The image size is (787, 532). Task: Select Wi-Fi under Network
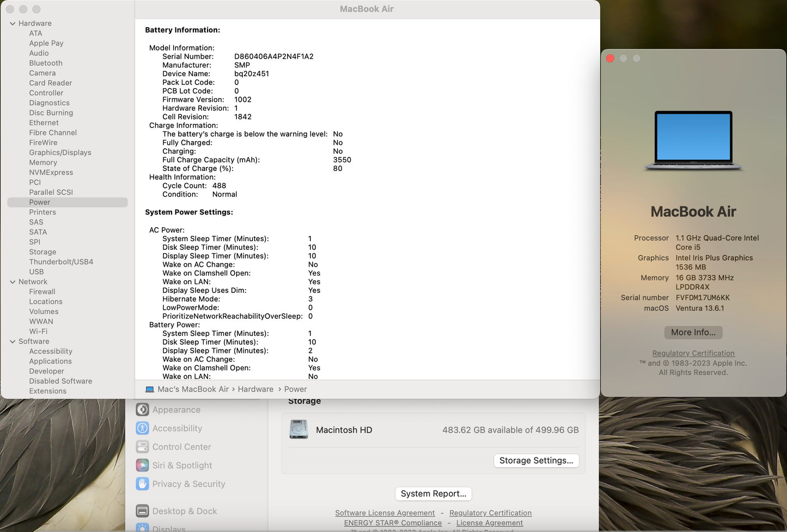tap(38, 331)
